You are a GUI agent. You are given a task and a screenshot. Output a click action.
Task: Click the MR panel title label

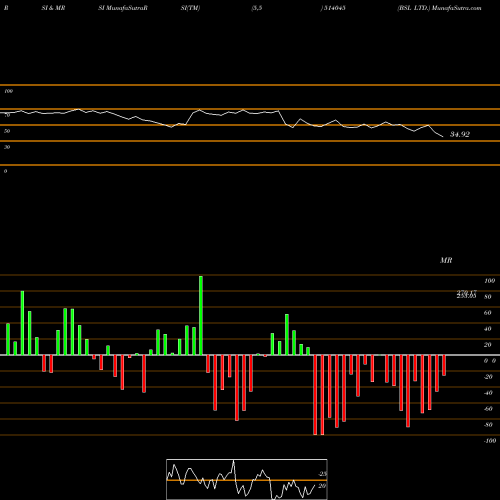[446, 260]
